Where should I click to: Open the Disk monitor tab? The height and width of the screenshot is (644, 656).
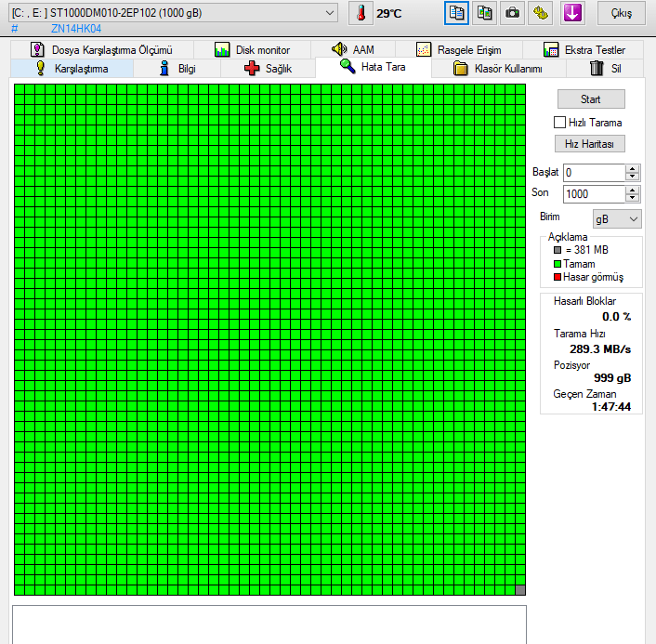(252, 50)
